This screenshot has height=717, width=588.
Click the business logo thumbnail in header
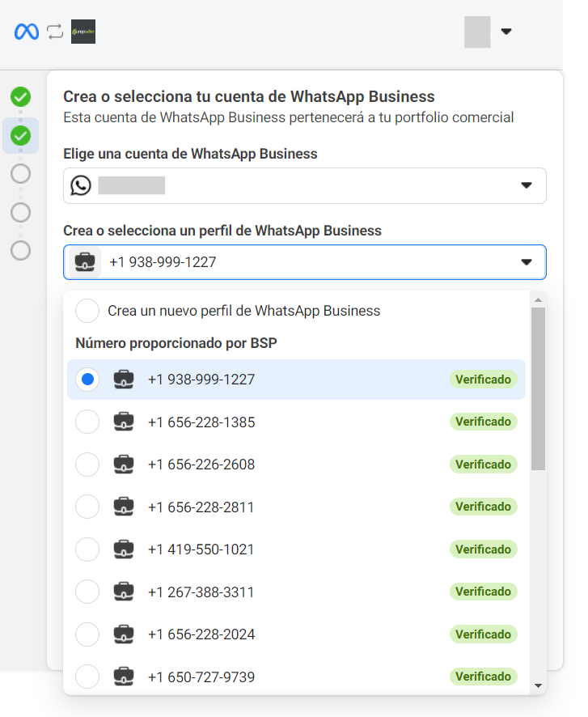[83, 32]
